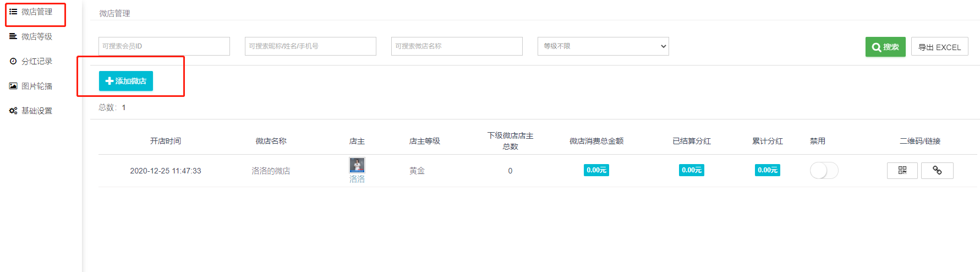The height and width of the screenshot is (272, 980).
Task: Click the 总数: 1 count label
Action: pos(112,107)
